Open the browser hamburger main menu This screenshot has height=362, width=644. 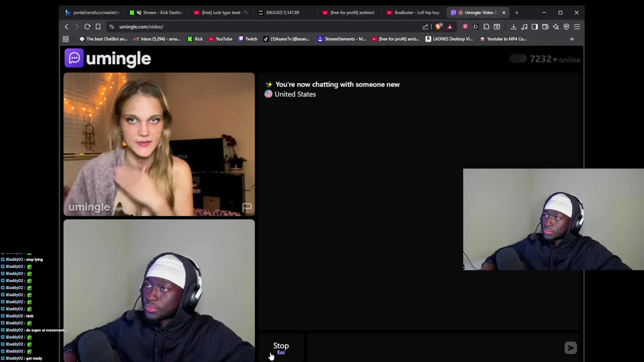point(577,27)
